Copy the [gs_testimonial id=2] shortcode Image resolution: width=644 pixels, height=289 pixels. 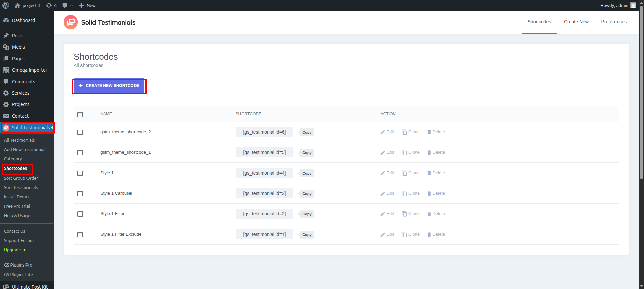point(307,214)
